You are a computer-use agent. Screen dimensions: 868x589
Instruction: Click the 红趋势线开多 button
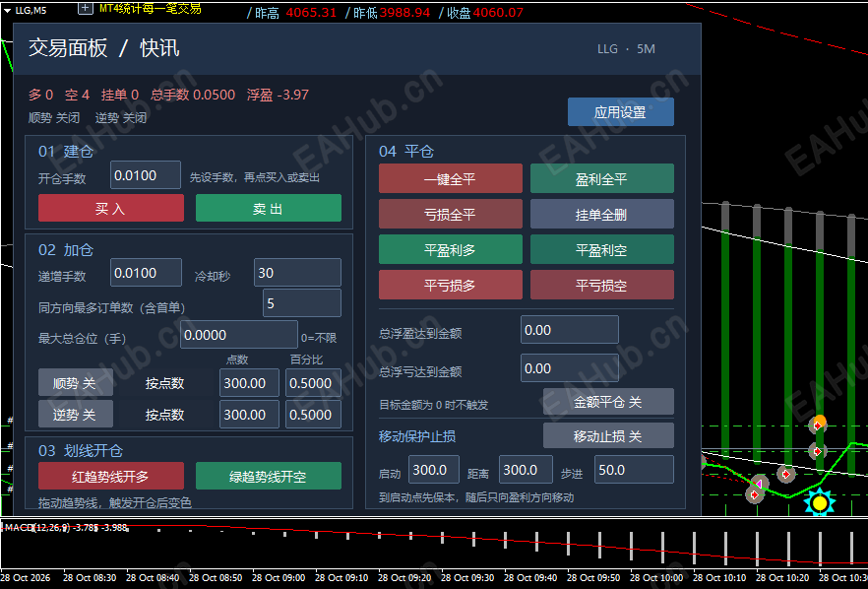pos(110,476)
